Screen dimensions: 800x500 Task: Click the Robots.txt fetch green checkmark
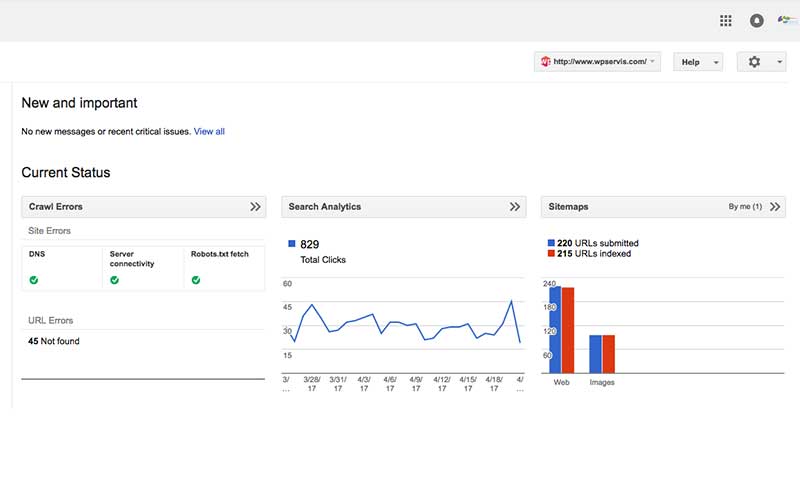[196, 280]
